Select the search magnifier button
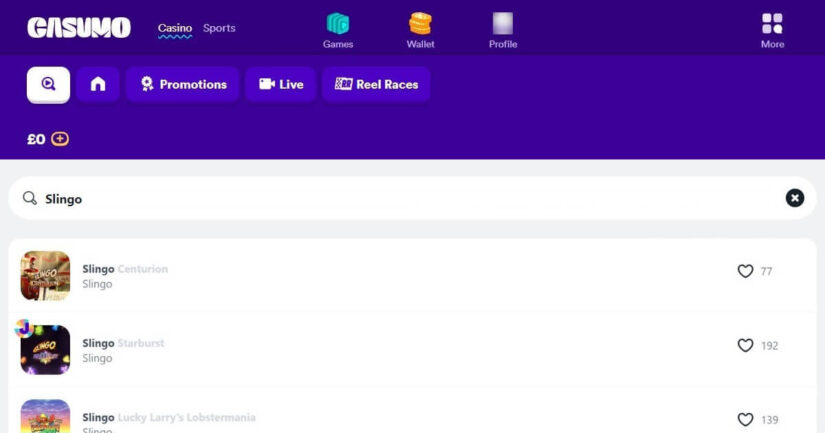 pyautogui.click(x=48, y=84)
